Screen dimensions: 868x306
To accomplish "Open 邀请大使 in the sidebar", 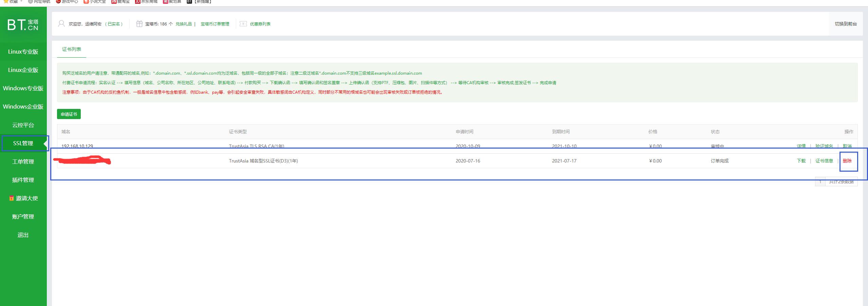I will (23, 198).
